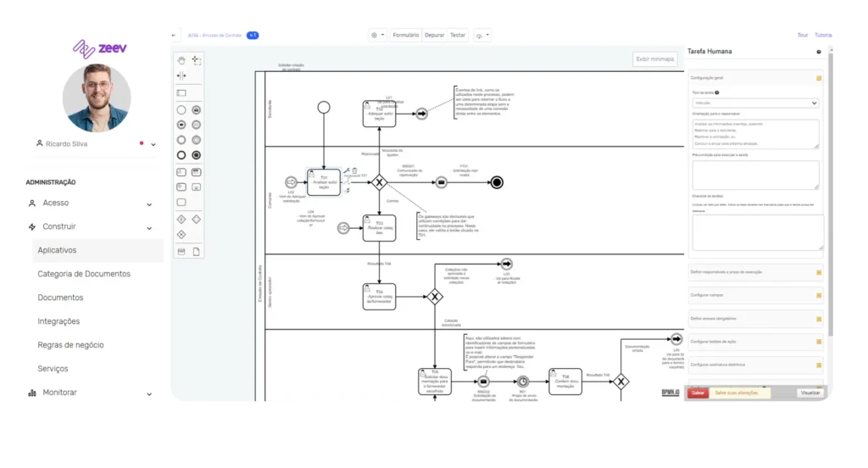Viewport: 868px width, 468px height.
Task: Collapse the Configuração geral section
Action: [x=818, y=78]
